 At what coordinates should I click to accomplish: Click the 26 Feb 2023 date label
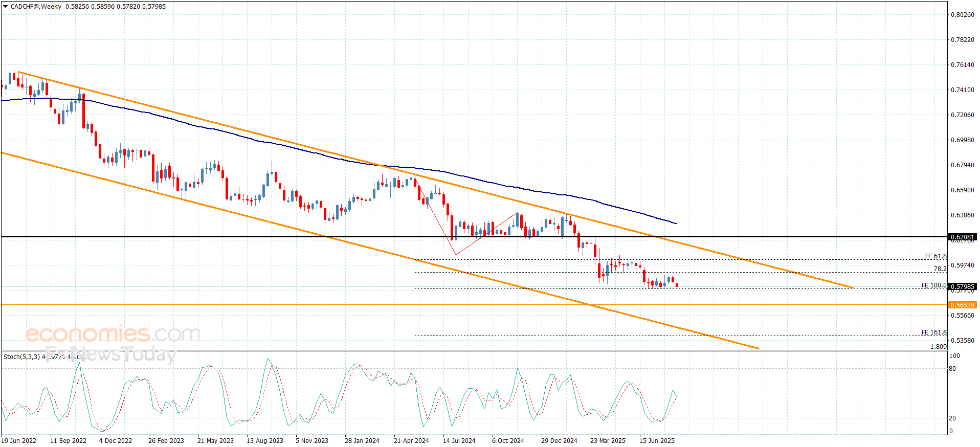click(166, 441)
